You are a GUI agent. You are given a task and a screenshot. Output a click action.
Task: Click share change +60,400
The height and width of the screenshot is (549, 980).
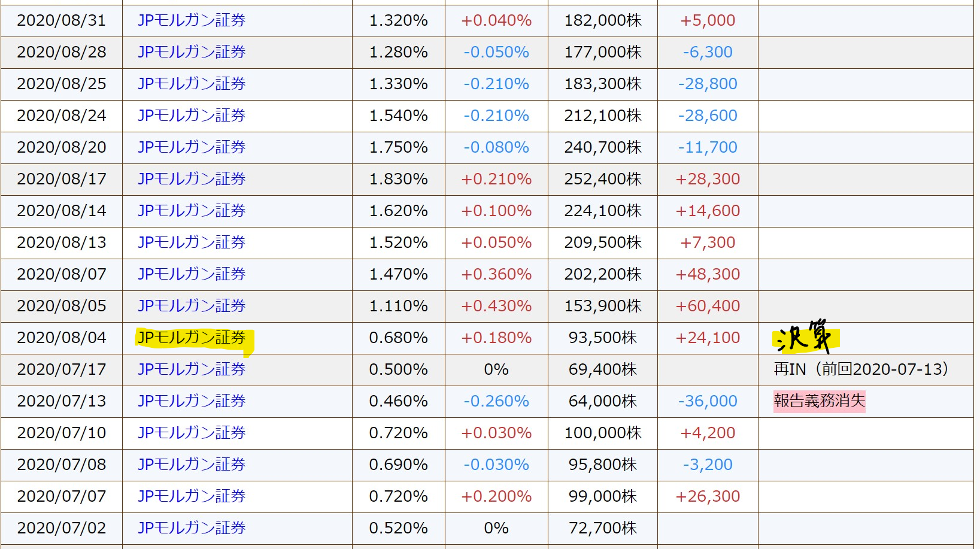point(708,306)
